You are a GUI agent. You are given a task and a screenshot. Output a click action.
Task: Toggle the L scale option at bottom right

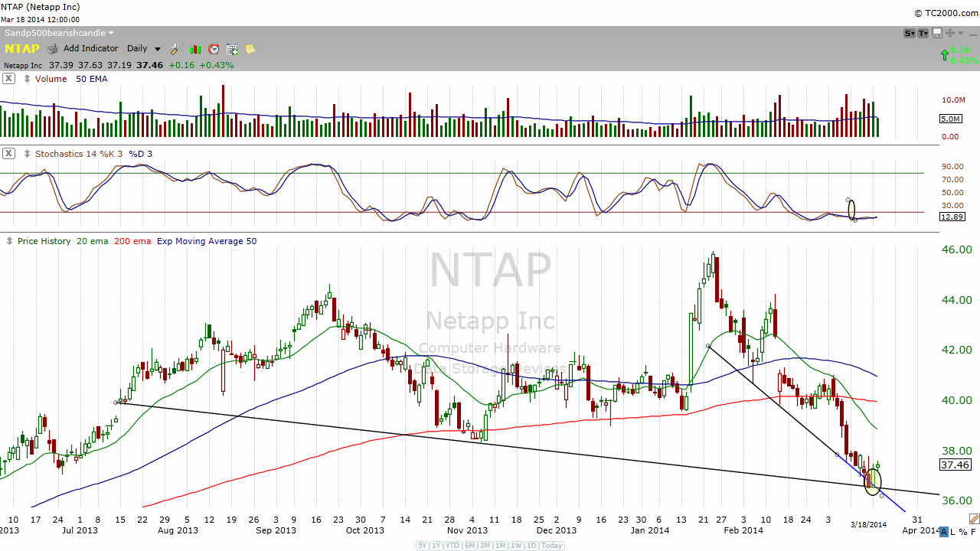pyautogui.click(x=954, y=532)
